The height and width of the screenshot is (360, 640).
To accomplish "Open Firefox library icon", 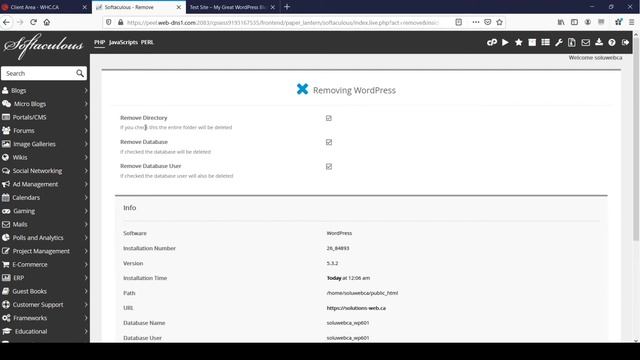I will click(561, 22).
